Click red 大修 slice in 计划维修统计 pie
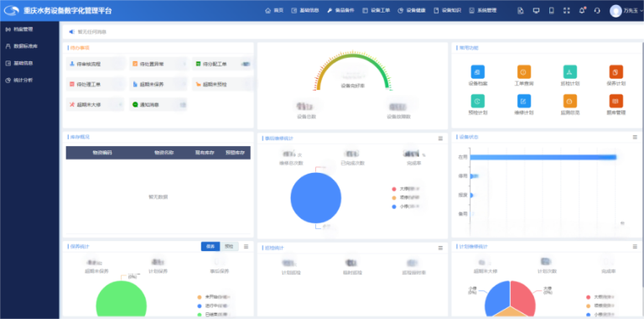The image size is (644, 319). (523, 297)
